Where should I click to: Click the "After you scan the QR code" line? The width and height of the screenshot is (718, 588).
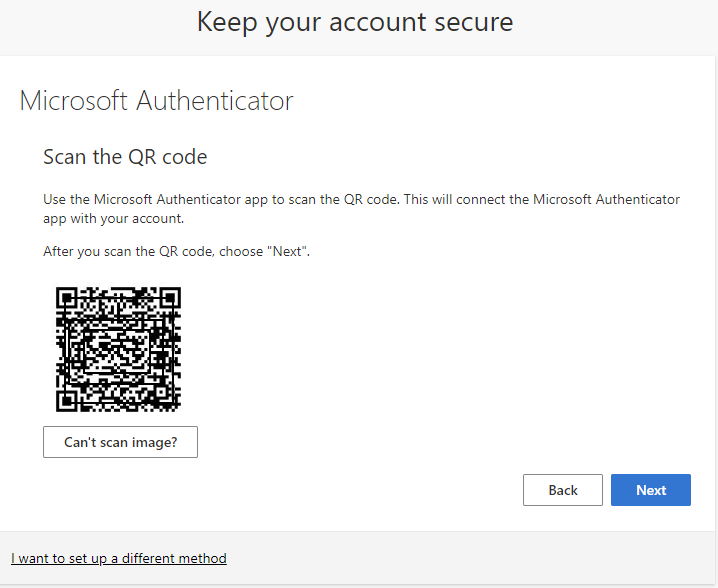click(176, 252)
